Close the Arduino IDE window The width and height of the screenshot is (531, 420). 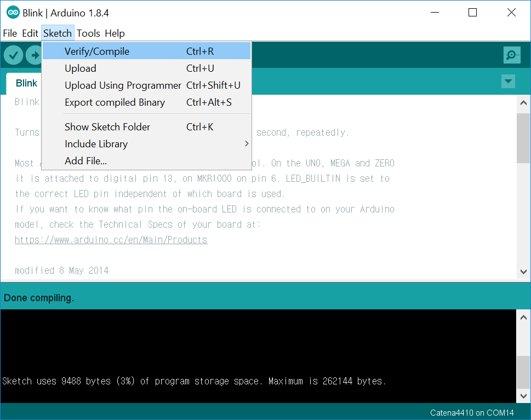pos(511,13)
